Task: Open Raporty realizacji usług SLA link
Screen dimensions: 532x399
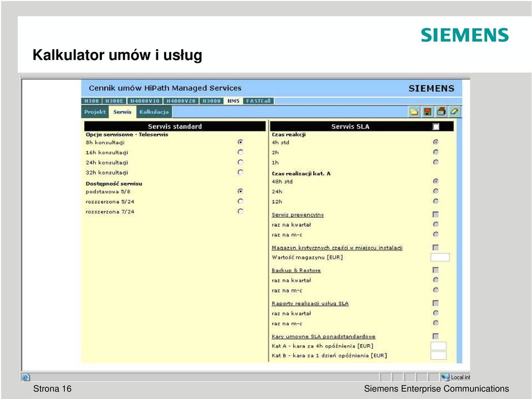Action: coord(310,303)
